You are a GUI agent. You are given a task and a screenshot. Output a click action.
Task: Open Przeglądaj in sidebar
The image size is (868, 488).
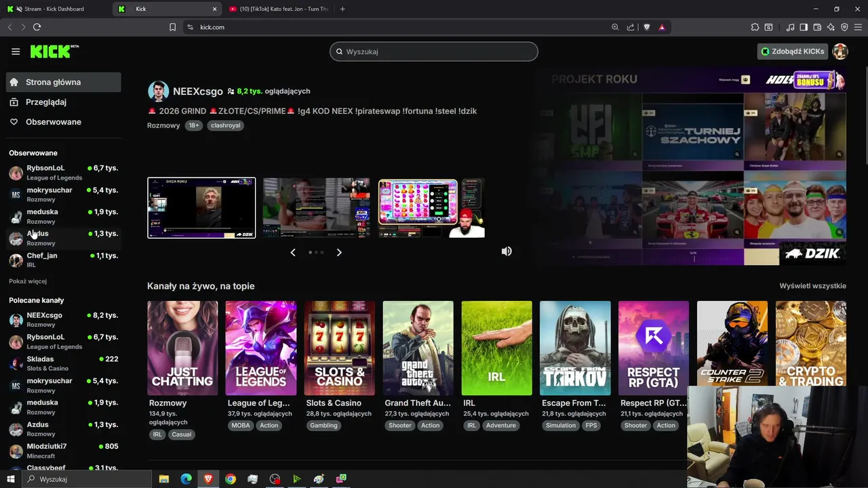coord(63,102)
